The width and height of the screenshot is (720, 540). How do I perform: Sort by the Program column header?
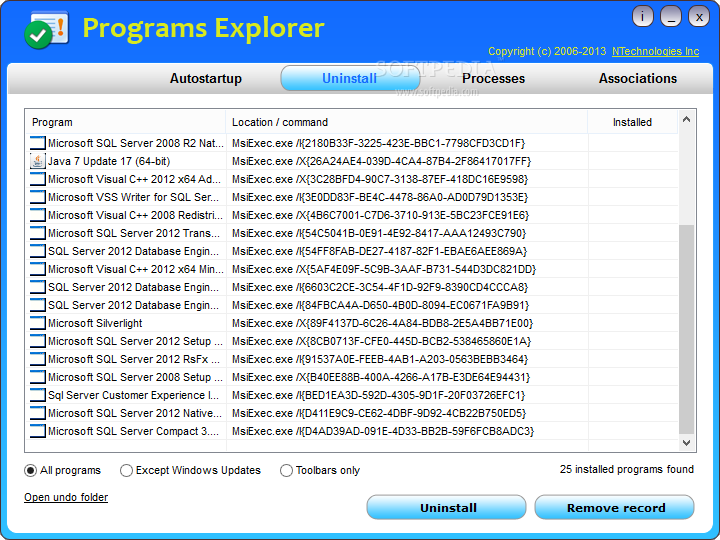[125, 122]
